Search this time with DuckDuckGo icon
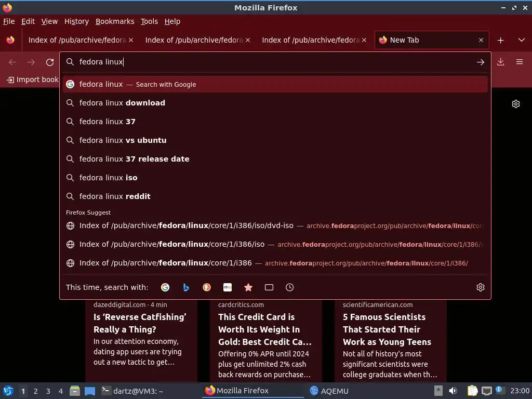This screenshot has width=532, height=399. click(x=207, y=287)
